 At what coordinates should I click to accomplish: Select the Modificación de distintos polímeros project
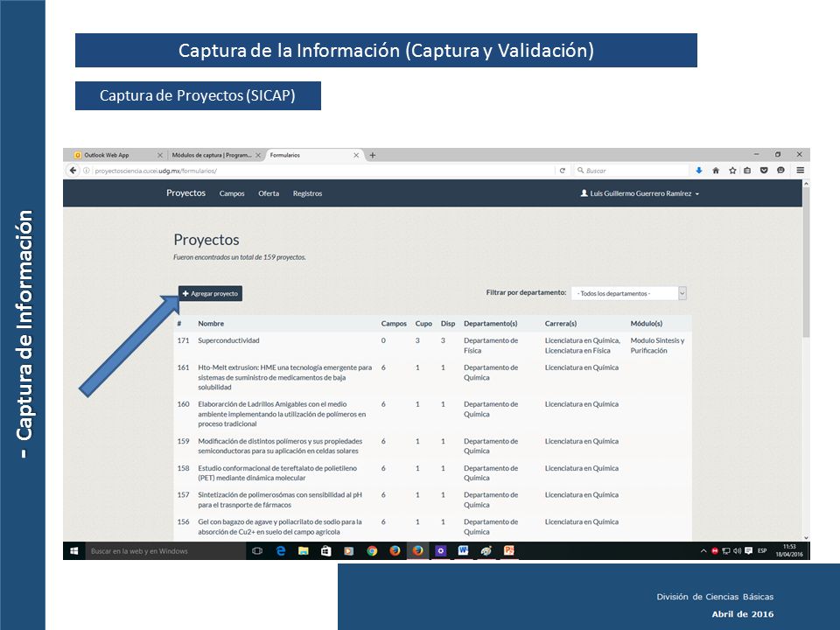[280, 445]
